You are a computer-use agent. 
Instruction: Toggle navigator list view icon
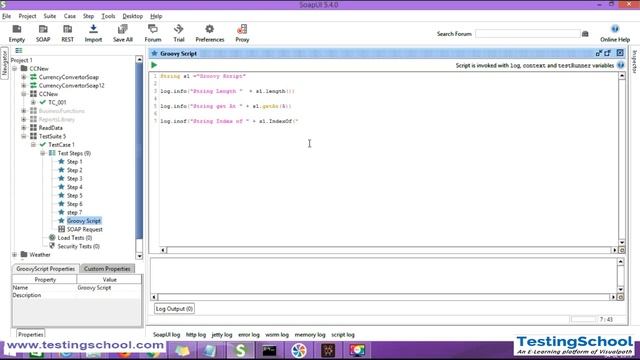[18, 51]
